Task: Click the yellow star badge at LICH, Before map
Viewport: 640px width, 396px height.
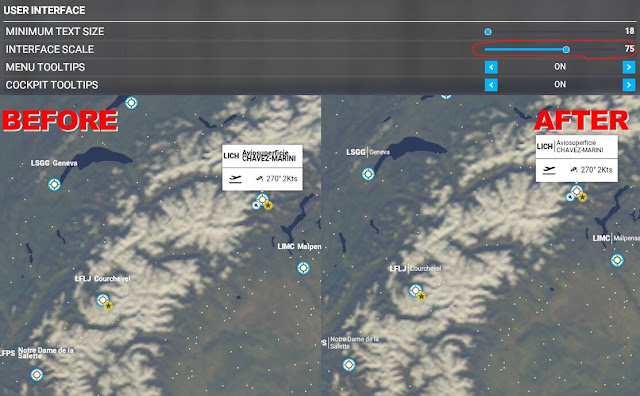Action: tap(268, 205)
